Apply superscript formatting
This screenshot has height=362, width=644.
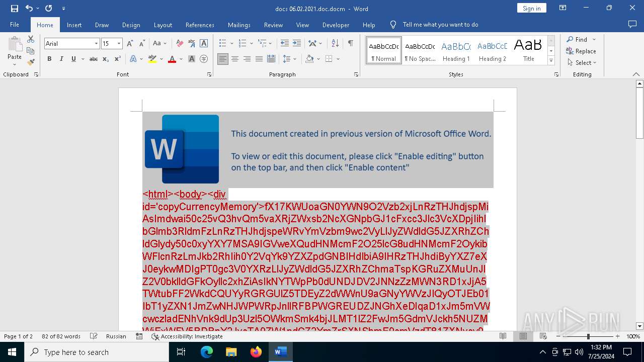click(x=118, y=59)
